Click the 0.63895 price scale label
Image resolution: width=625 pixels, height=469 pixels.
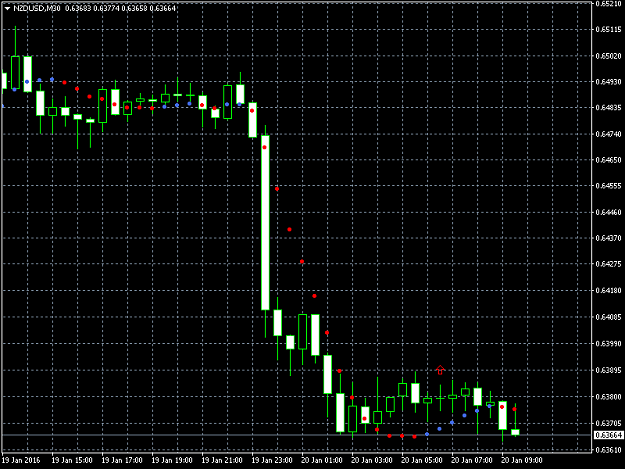click(608, 371)
